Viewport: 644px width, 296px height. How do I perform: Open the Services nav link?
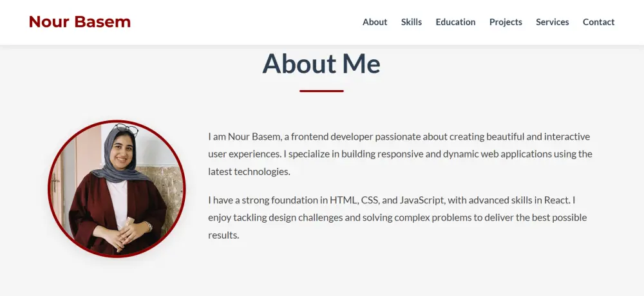553,22
